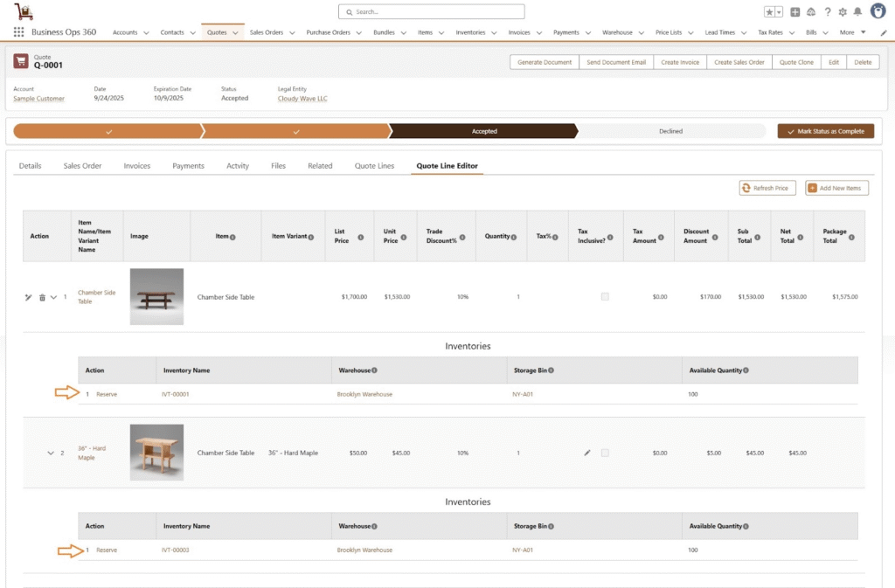Collapse row 2 Hard Maple chevron
Image resolution: width=895 pixels, height=588 pixels.
51,453
